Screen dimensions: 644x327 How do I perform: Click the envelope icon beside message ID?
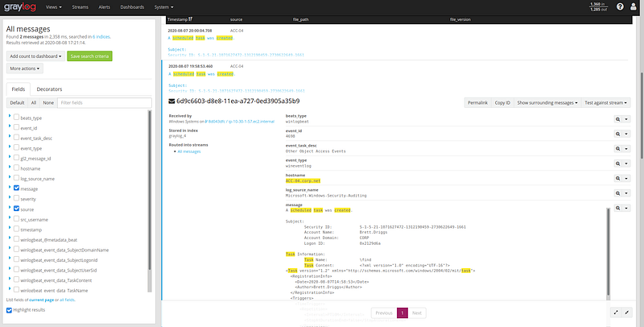tap(171, 101)
